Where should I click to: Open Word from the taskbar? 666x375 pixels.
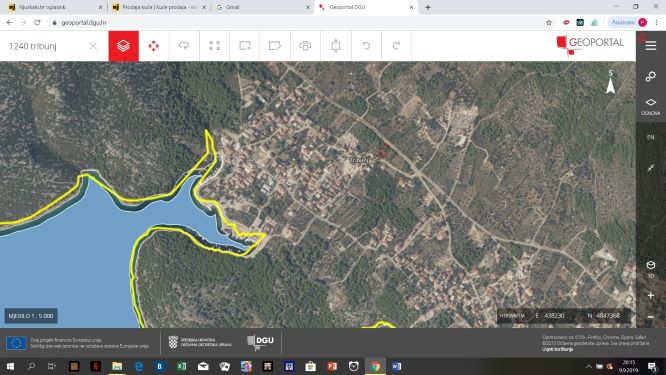pyautogui.click(x=396, y=366)
